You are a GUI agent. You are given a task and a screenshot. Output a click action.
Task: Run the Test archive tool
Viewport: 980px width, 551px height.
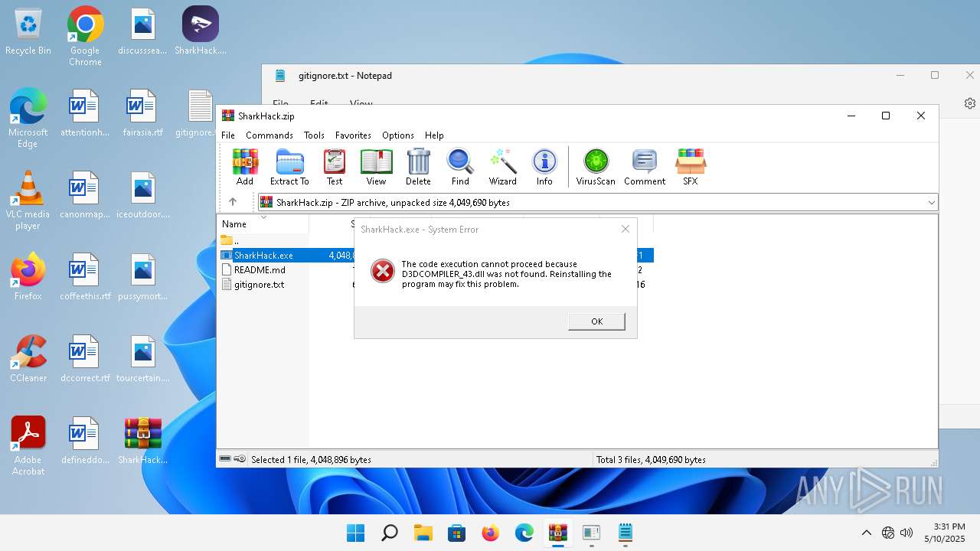tap(335, 167)
